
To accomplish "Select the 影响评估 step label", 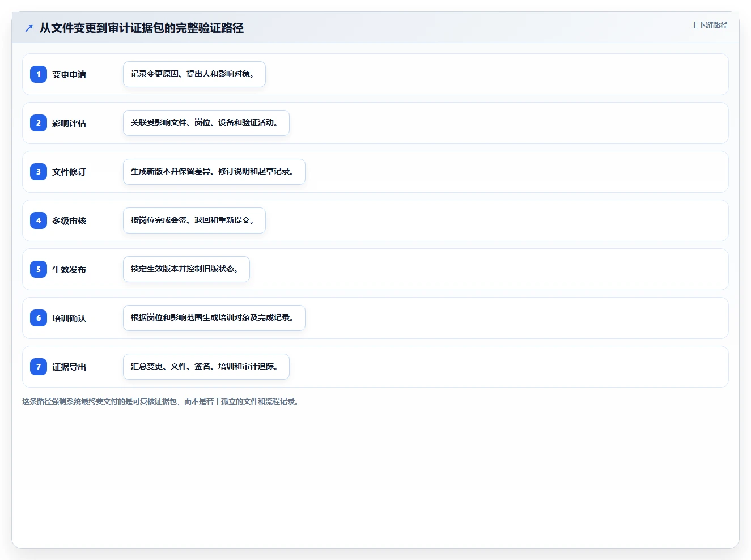I will [x=69, y=123].
